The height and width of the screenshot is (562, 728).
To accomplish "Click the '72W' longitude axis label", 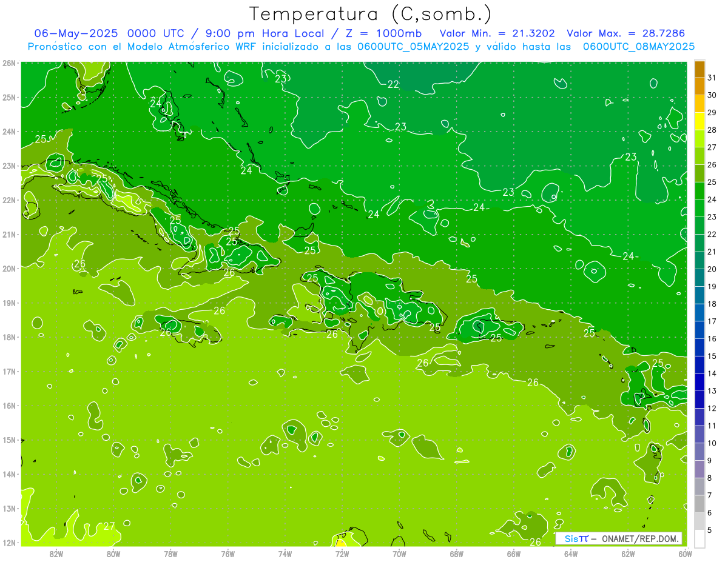I will point(342,554).
